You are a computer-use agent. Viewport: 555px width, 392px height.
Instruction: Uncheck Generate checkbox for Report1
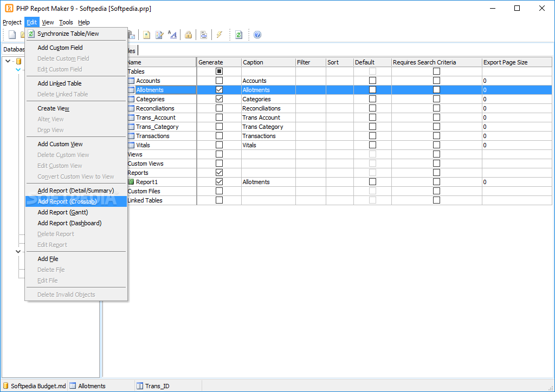click(x=219, y=182)
